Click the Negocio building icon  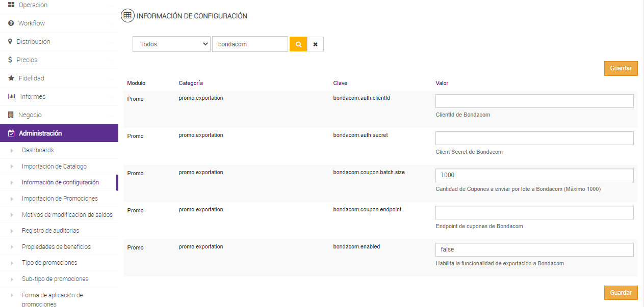pos(11,115)
